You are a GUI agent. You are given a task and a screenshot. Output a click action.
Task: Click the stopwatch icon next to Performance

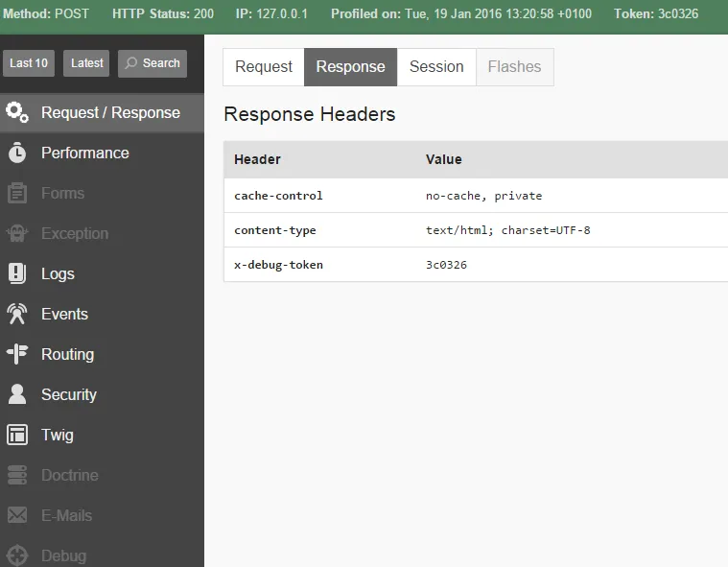tap(17, 153)
